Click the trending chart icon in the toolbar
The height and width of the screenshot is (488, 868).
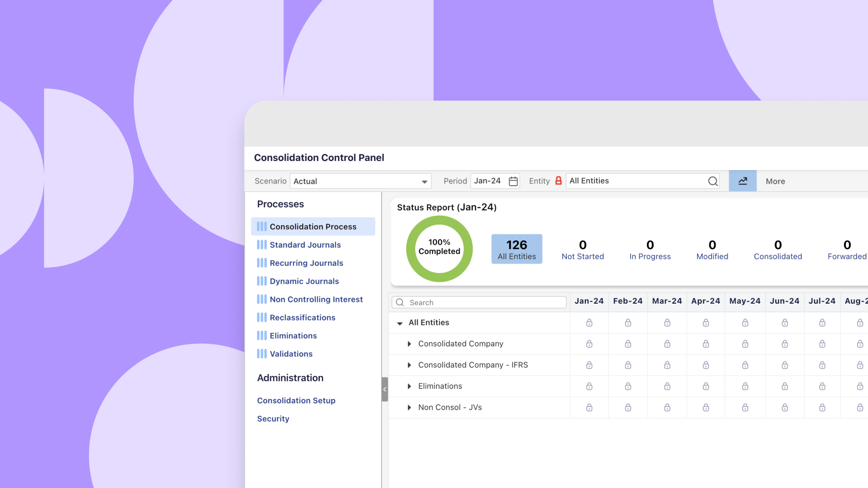click(743, 181)
